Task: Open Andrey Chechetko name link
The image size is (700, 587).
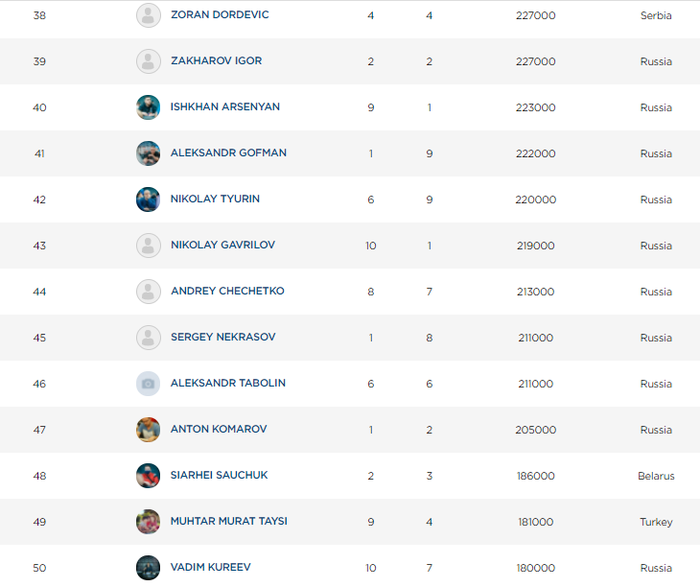Action: click(x=227, y=291)
